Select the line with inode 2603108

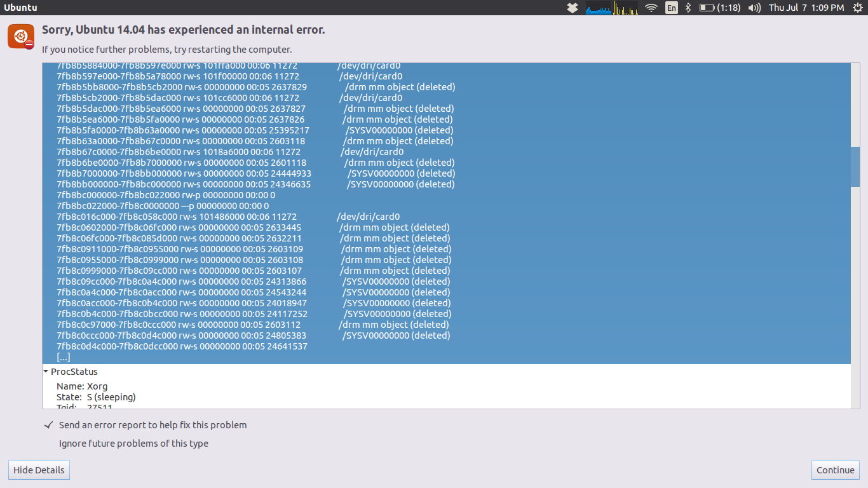click(x=254, y=260)
